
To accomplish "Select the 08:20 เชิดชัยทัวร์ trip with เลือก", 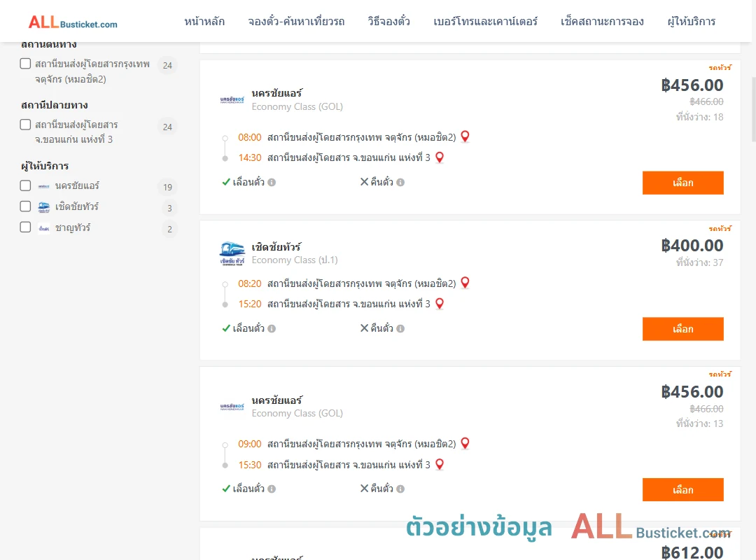I will (x=682, y=329).
